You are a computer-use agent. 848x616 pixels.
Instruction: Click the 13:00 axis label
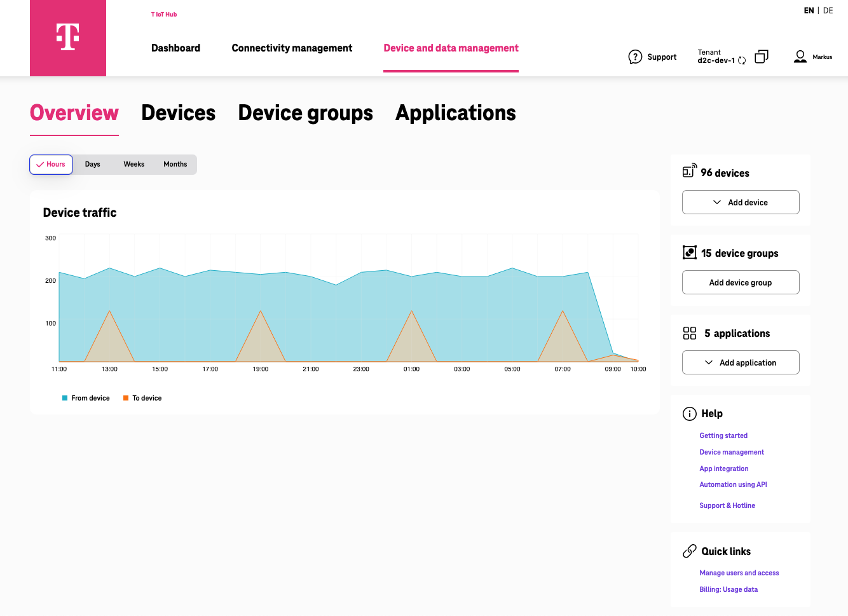[x=109, y=369]
